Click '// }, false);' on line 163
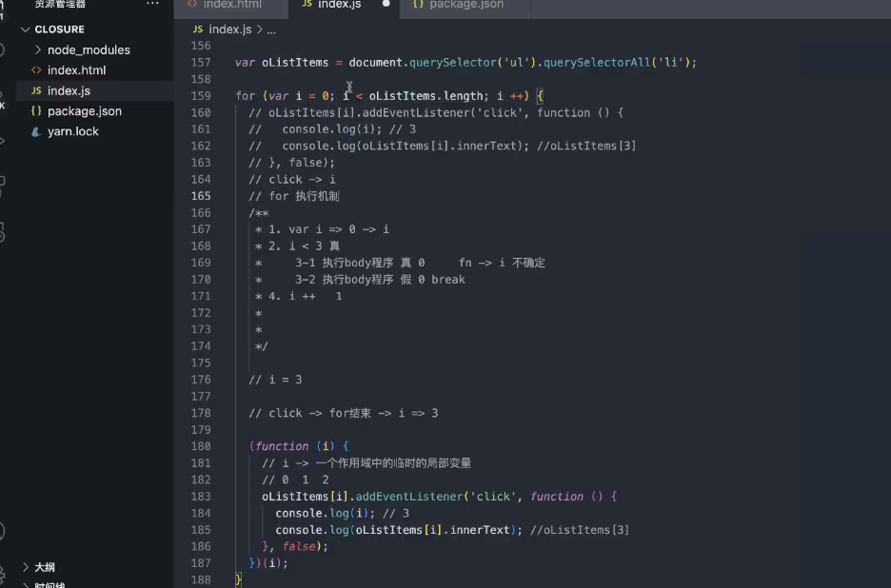Image resolution: width=891 pixels, height=588 pixels. tap(291, 163)
